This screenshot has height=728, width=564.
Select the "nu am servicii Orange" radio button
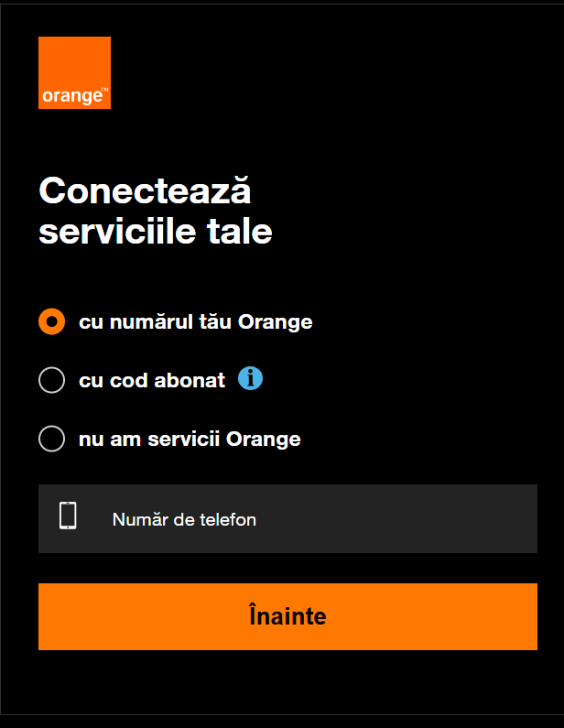(52, 439)
